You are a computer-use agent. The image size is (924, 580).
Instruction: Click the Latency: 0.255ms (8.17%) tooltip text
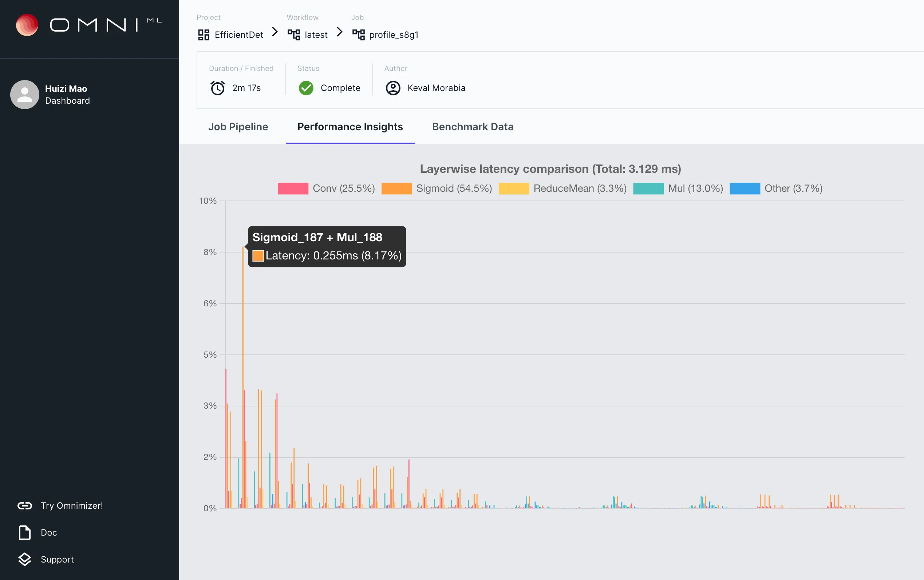pos(333,255)
